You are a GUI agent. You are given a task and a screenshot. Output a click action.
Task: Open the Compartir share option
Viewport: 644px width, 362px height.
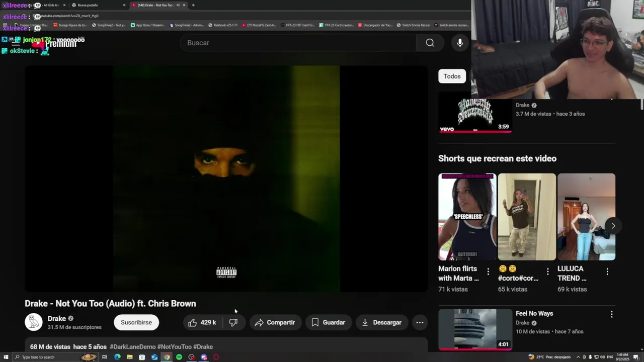point(275,322)
